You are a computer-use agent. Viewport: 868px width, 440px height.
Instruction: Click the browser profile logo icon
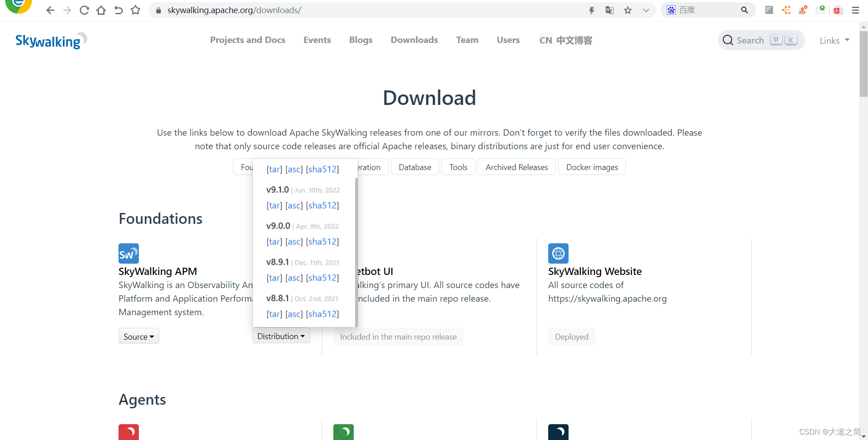click(x=18, y=5)
